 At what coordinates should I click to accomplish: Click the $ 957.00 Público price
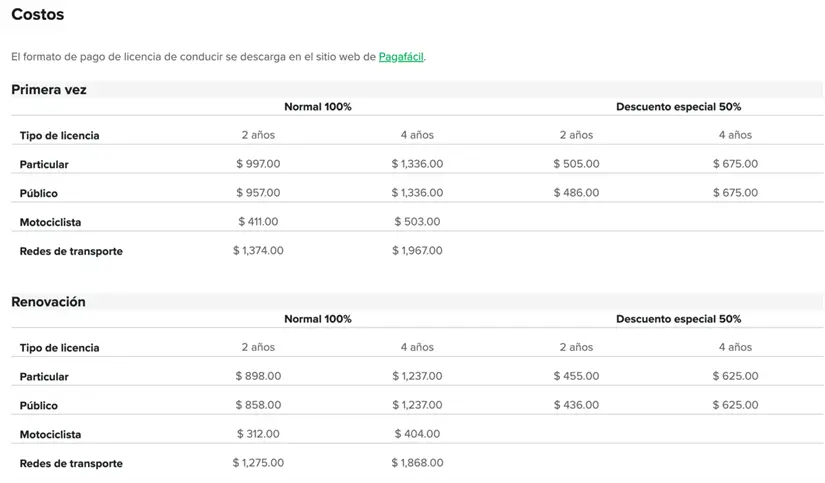(x=258, y=193)
